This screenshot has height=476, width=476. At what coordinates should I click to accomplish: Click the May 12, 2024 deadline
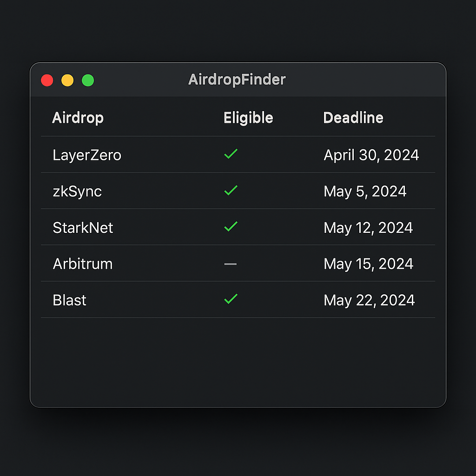click(x=368, y=228)
